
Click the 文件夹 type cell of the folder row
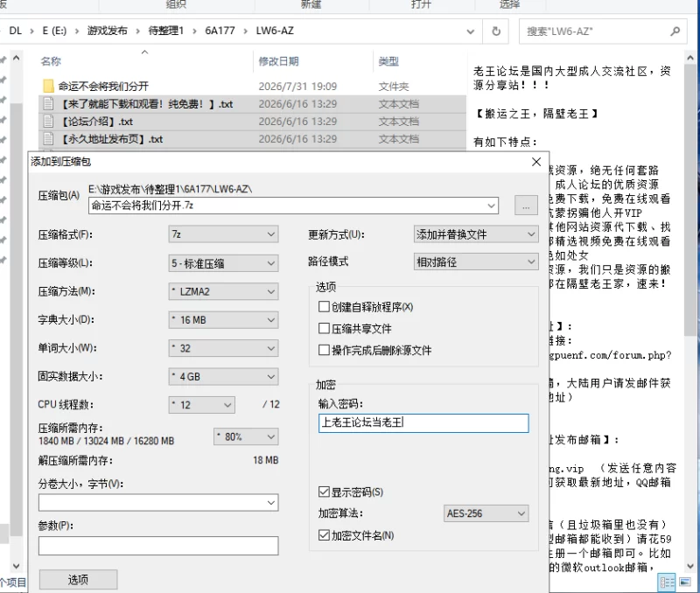point(393,86)
